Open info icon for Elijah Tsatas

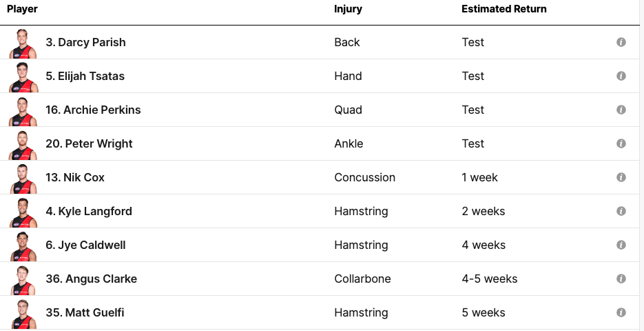[621, 76]
